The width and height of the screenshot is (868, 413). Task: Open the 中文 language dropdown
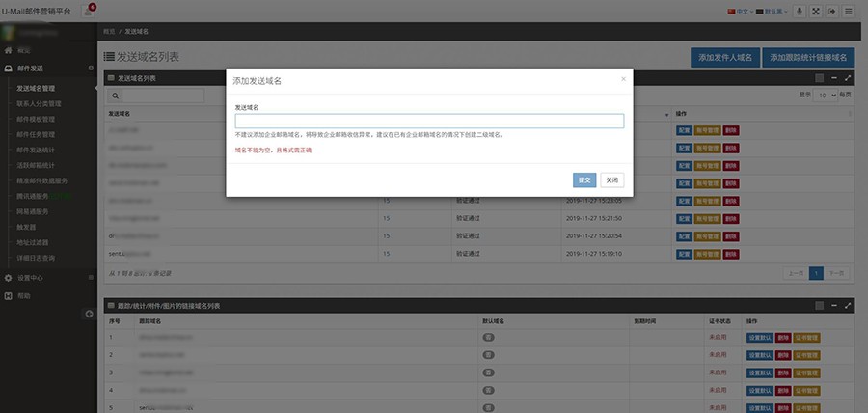(x=740, y=11)
